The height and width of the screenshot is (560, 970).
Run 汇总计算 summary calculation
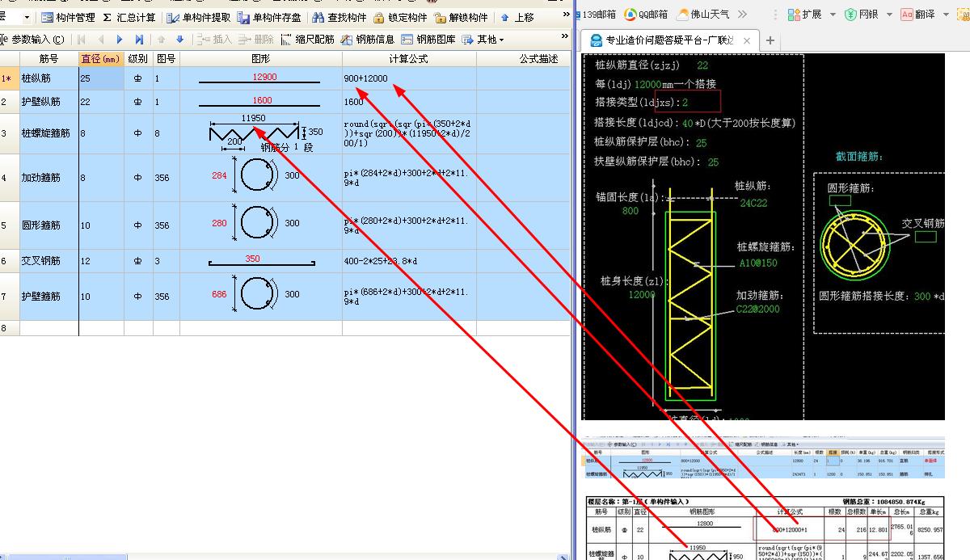click(129, 17)
